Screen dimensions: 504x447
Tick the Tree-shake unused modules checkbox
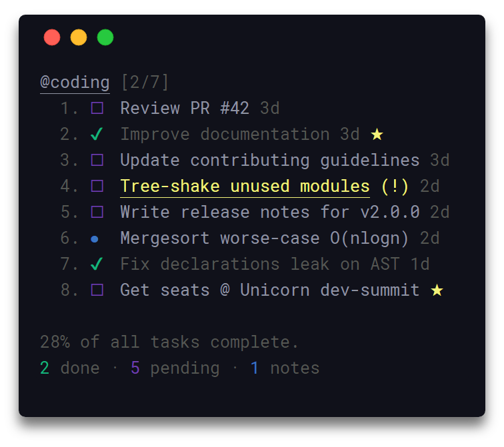click(97, 186)
